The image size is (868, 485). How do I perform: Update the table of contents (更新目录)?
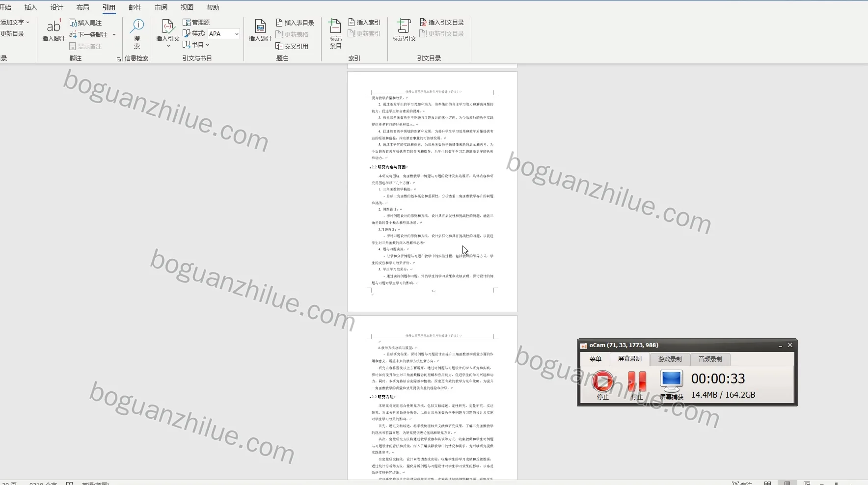[x=12, y=33]
